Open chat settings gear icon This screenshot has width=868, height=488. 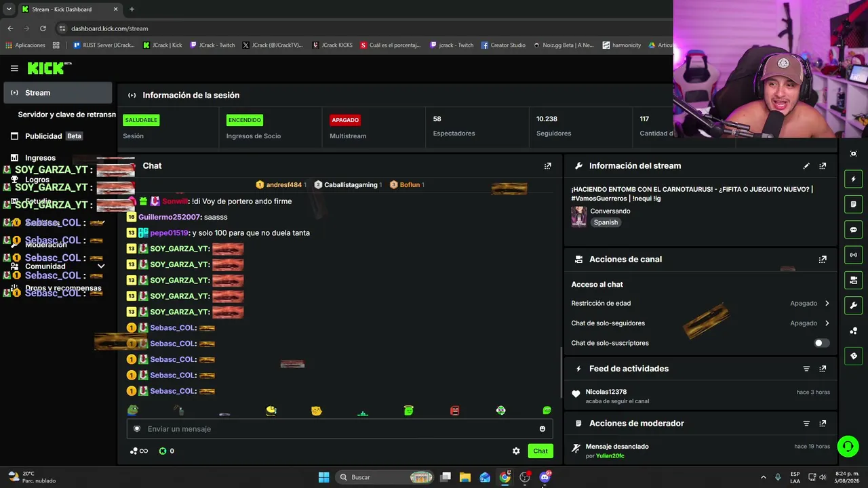(516, 451)
